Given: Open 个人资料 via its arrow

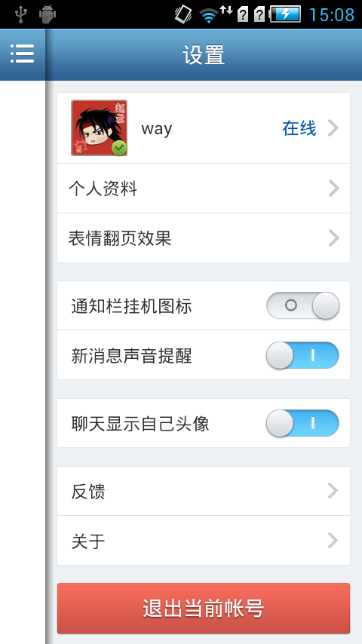Looking at the screenshot, I should pos(334,189).
